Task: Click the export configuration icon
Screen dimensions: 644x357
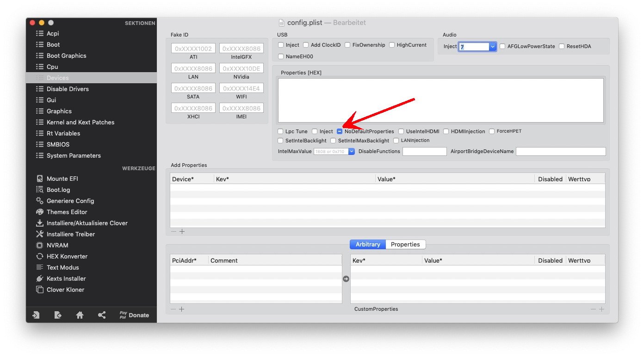Action: [58, 315]
